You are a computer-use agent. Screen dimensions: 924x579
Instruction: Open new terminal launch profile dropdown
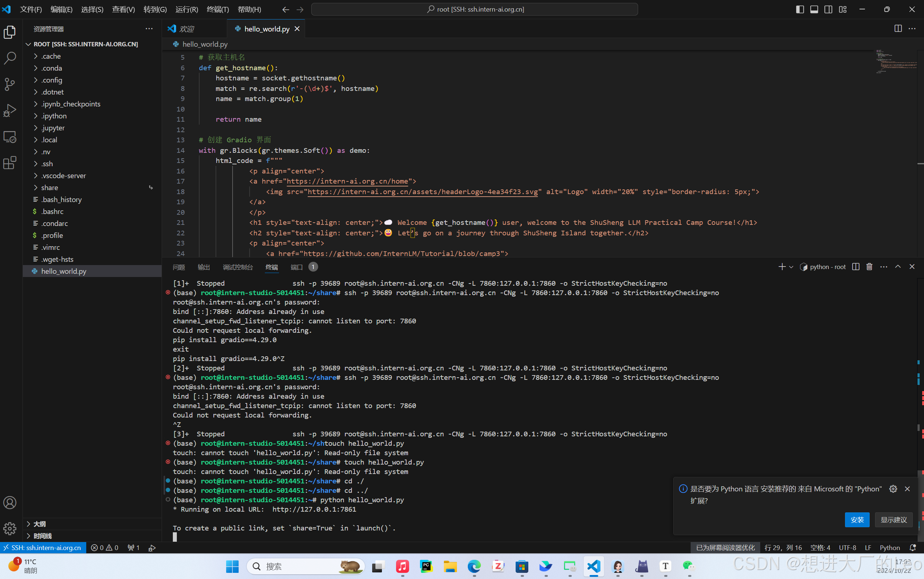(791, 267)
